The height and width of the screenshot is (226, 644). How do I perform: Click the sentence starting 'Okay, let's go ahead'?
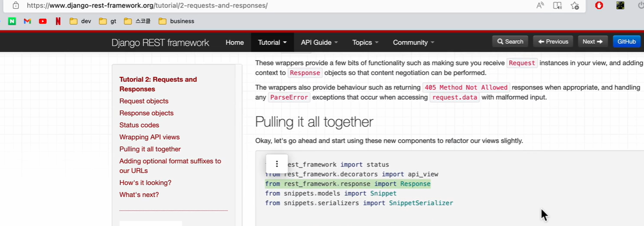[389, 141]
